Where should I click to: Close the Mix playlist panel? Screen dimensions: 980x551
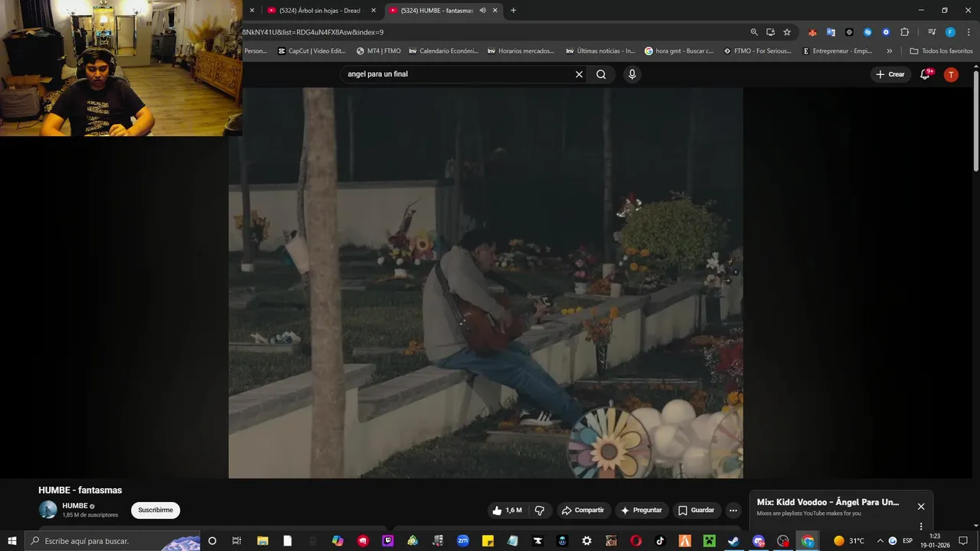tap(921, 507)
